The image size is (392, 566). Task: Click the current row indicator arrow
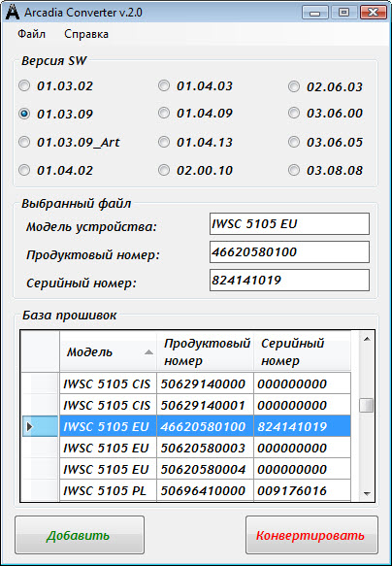tap(29, 426)
